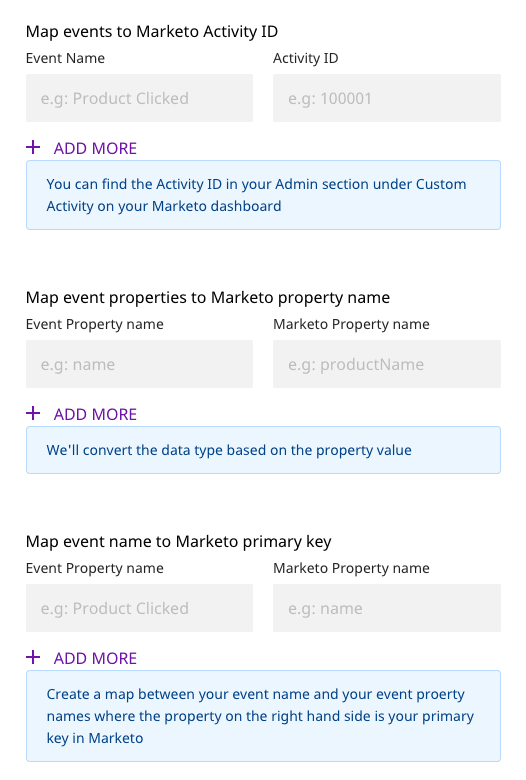Select the Event Property name field with 'e.g: name' placeholder
526x780 pixels.
tap(139, 364)
